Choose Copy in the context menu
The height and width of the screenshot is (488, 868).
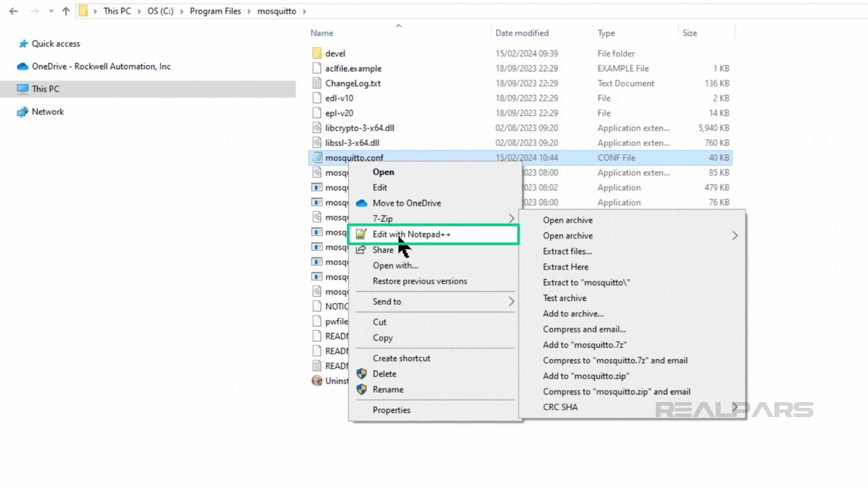(x=382, y=338)
